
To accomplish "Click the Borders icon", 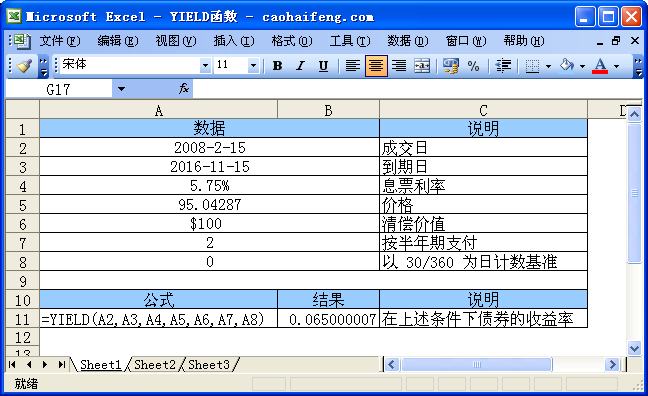I will 532,66.
